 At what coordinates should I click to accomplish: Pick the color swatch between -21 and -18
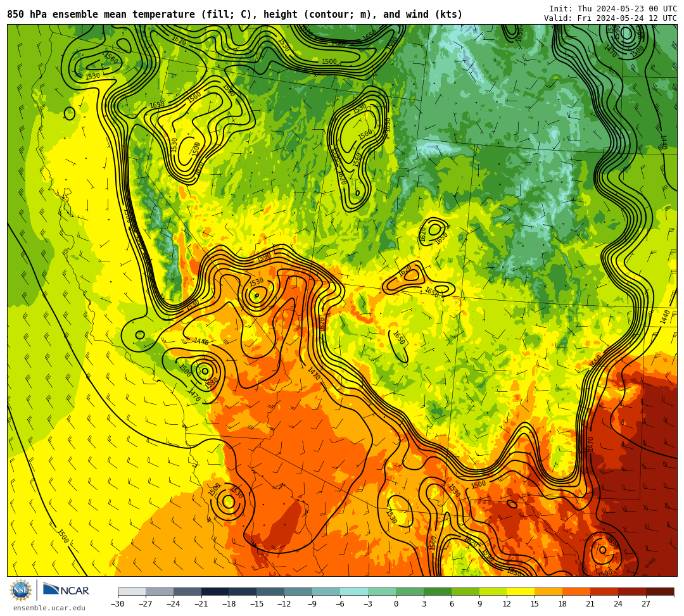(215, 591)
